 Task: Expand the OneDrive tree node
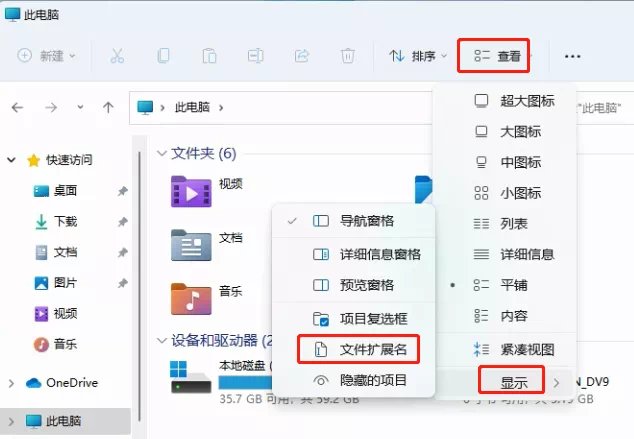[11, 383]
